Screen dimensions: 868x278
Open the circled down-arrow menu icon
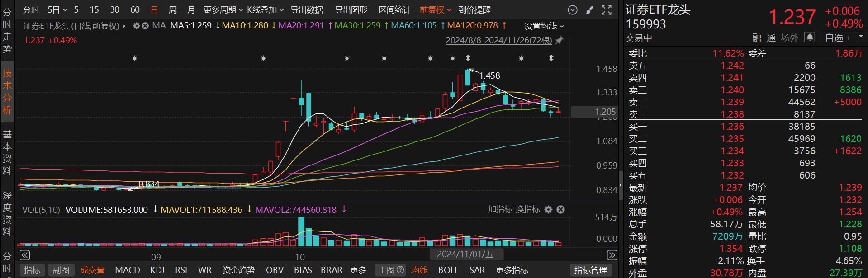pyautogui.click(x=573, y=10)
